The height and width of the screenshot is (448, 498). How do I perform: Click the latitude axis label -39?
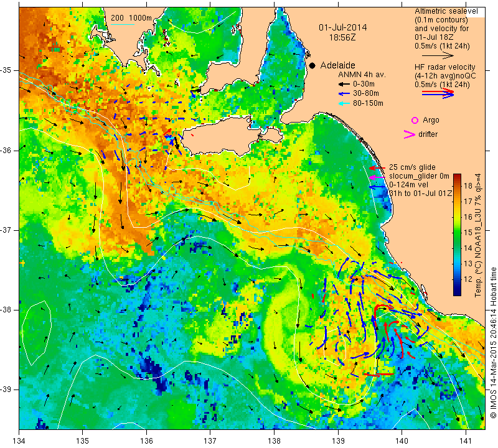[x=6, y=390]
